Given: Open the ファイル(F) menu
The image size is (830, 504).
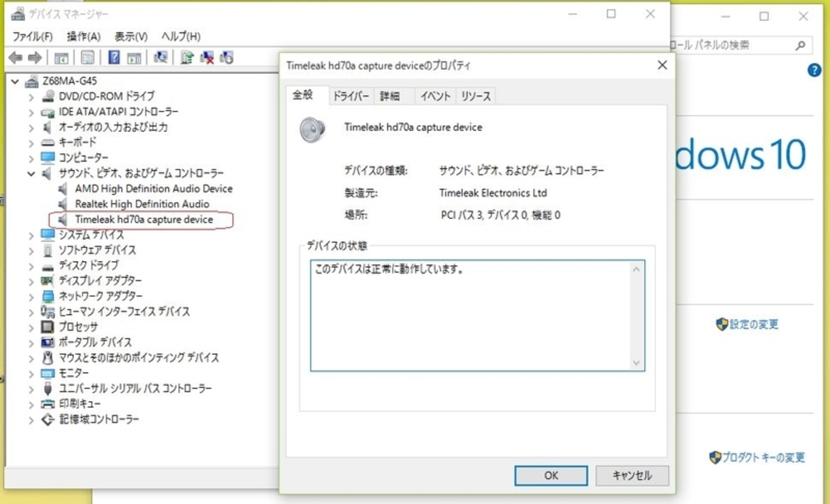Looking at the screenshot, I should tap(33, 36).
